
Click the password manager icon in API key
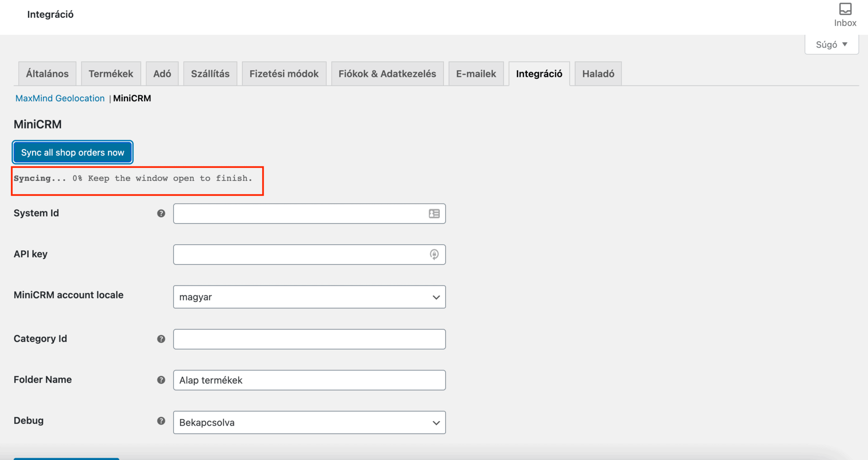[x=434, y=254]
